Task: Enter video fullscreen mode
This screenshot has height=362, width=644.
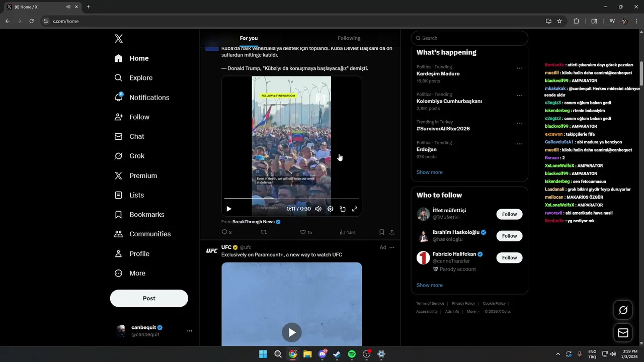Action: tap(355, 209)
